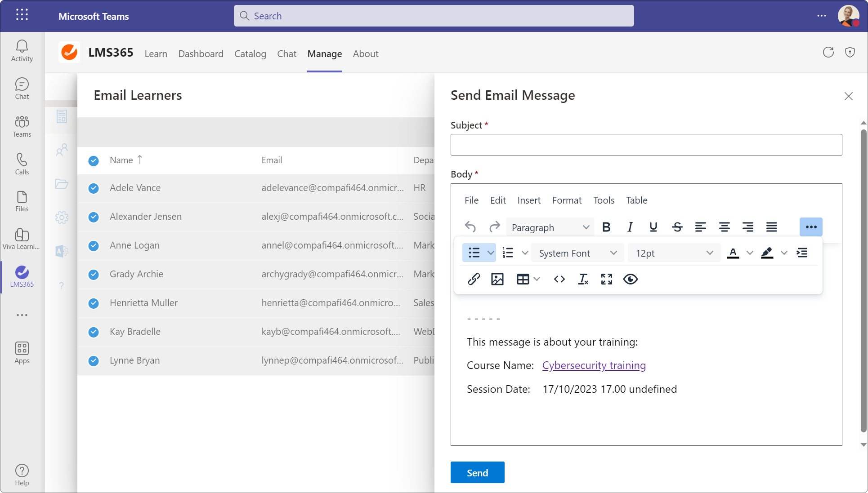Open the editor Format menu
Viewport: 868px width, 493px height.
point(567,200)
